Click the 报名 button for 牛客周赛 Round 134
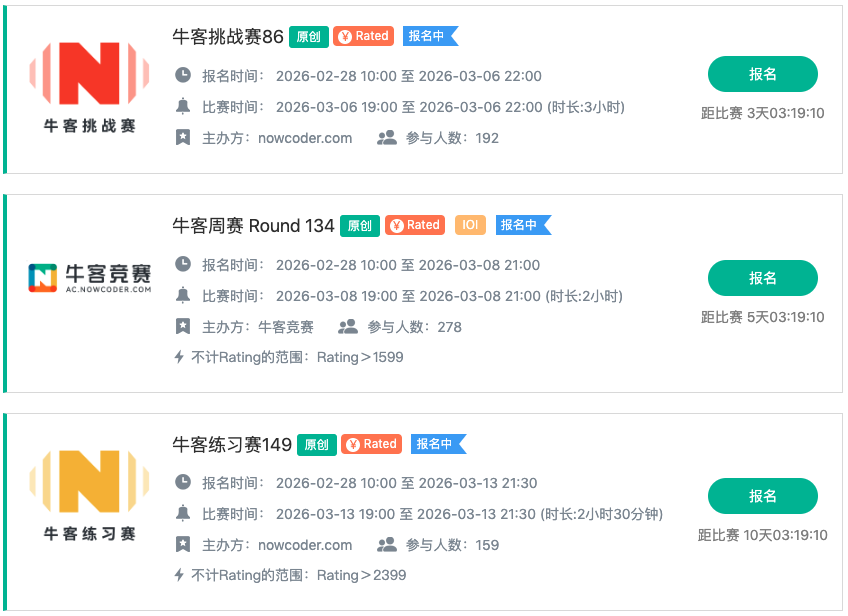 [x=764, y=278]
